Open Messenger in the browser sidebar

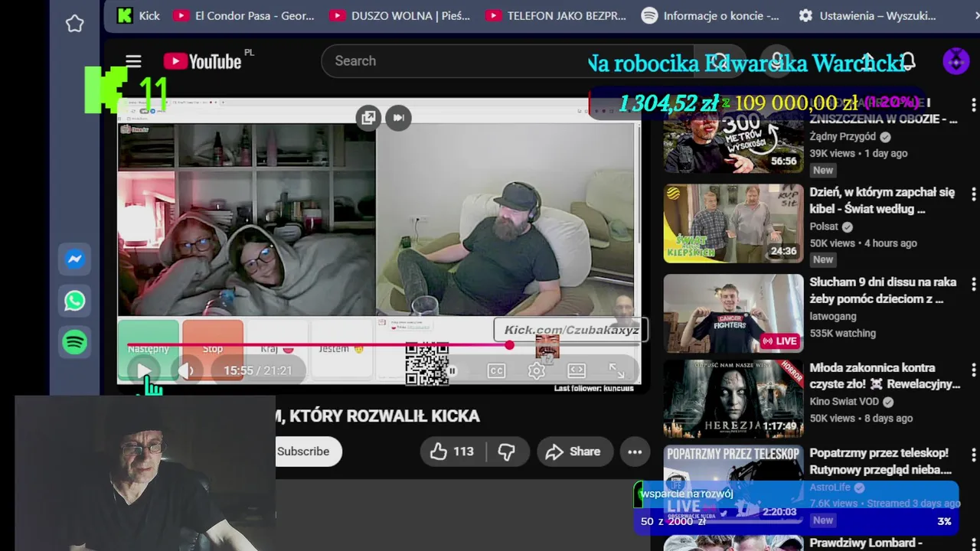74,259
